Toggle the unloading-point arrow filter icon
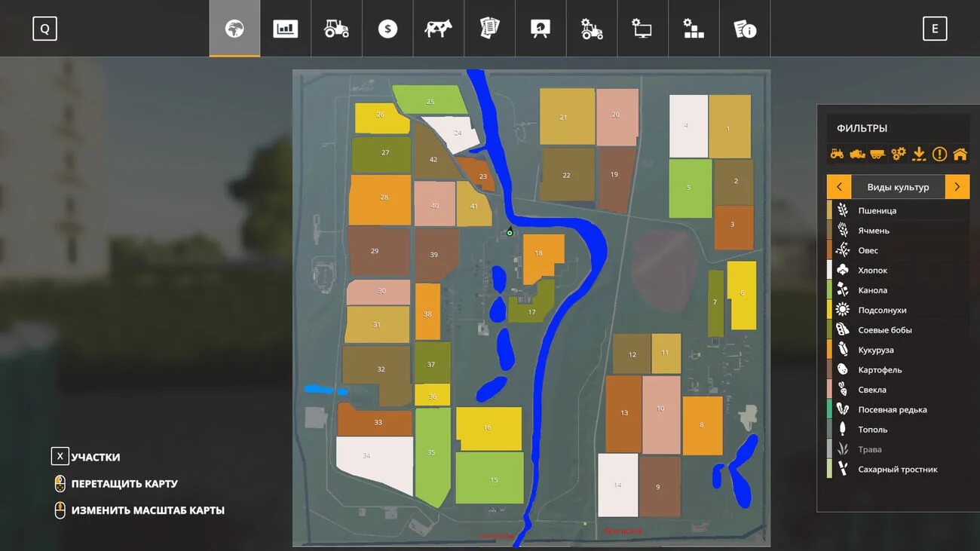The width and height of the screenshot is (980, 551). [x=918, y=154]
